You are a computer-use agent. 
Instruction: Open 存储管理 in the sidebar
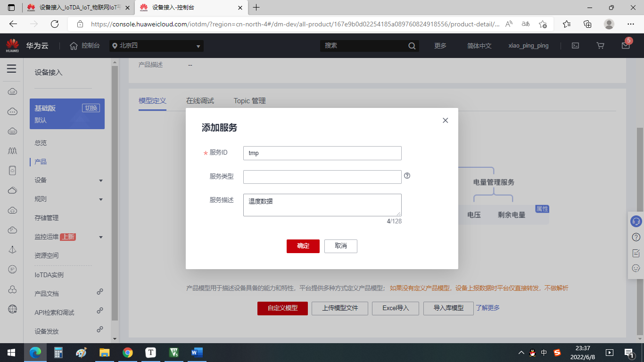[x=47, y=218]
